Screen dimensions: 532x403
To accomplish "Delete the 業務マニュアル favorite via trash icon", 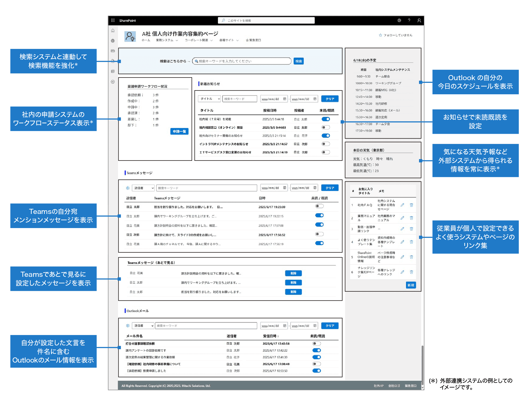I will (x=412, y=218).
